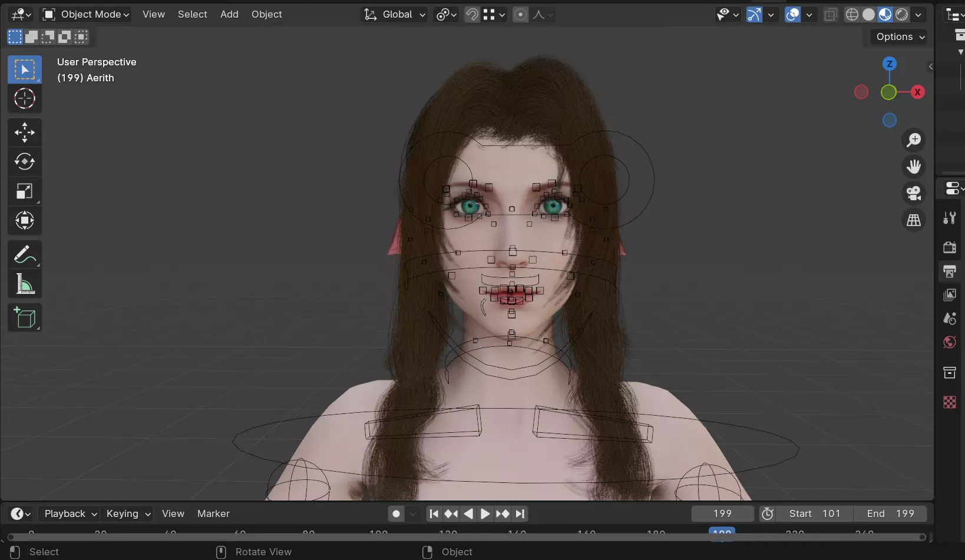This screenshot has height=560, width=965.
Task: Expand shading options dropdown arrow
Action: 918,15
